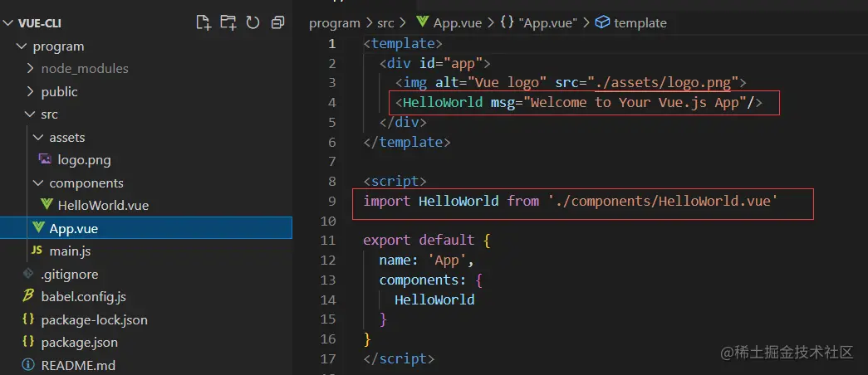Click the Vue icon in the breadcrumb bar
Viewport: 868px width, 375px height.
(423, 22)
